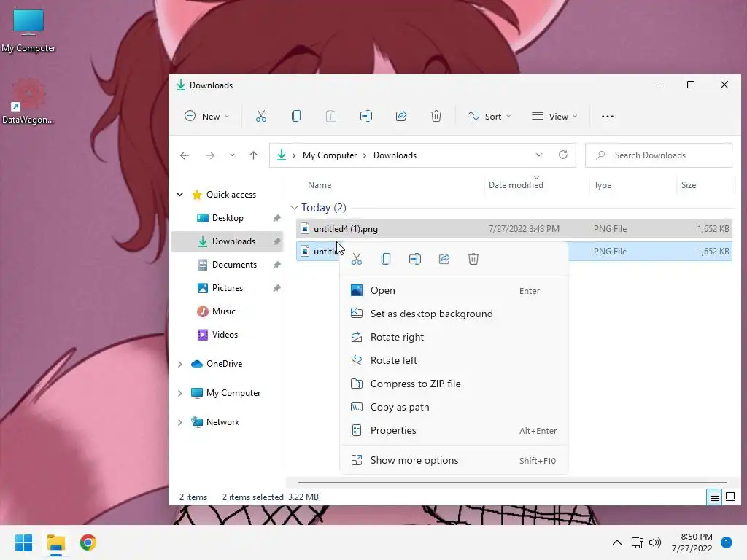Choose Open from the context menu

pos(454,290)
